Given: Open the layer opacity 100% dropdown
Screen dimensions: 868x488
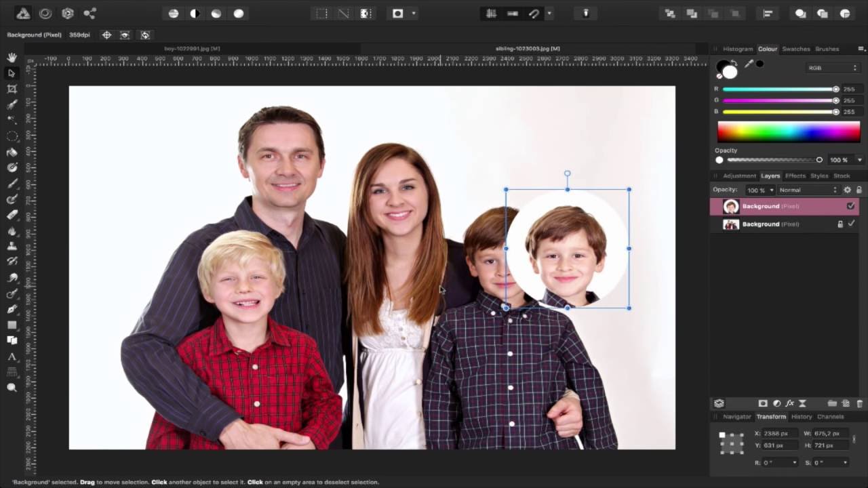Looking at the screenshot, I should pyautogui.click(x=759, y=190).
